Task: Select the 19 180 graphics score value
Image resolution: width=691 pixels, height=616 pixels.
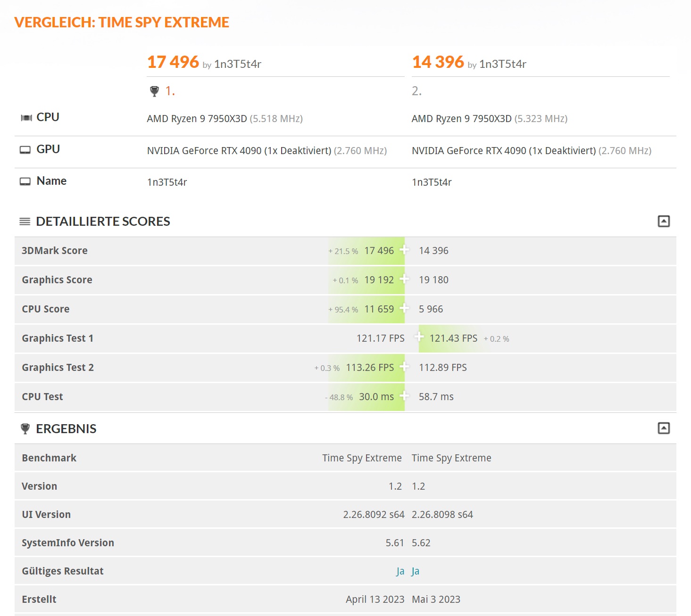Action: 434,280
